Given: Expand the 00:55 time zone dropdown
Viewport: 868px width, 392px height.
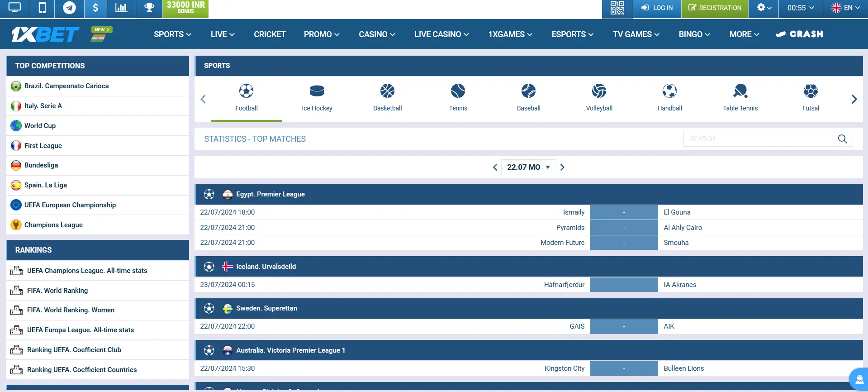Looking at the screenshot, I should [800, 8].
